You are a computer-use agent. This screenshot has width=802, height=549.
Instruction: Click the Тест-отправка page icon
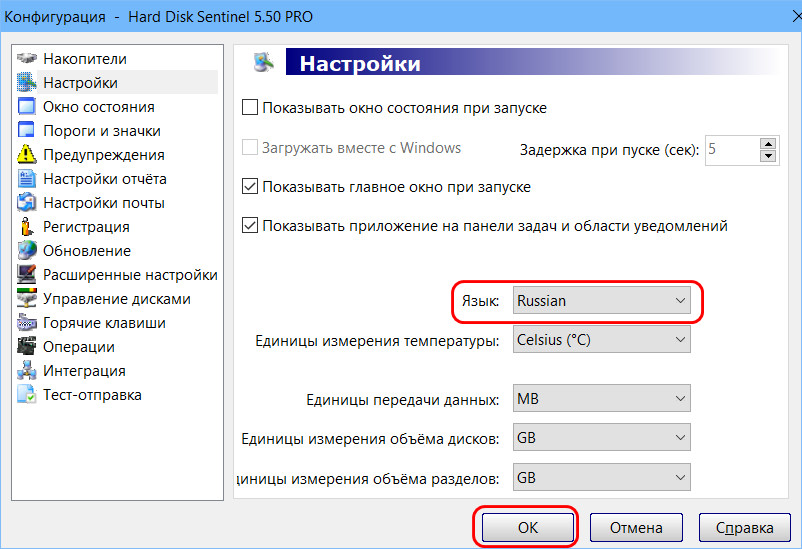point(27,394)
